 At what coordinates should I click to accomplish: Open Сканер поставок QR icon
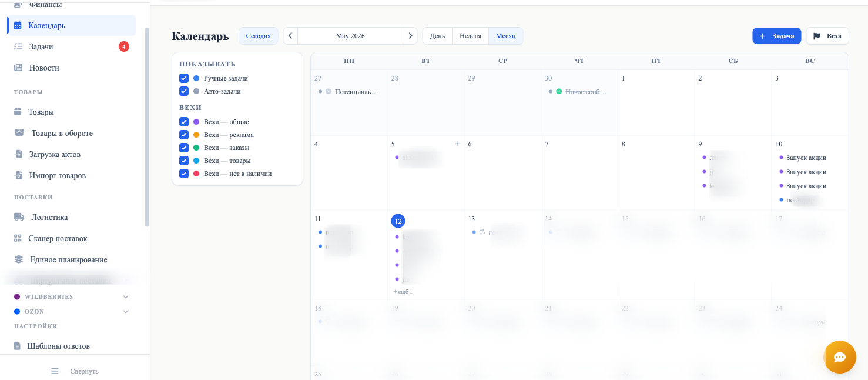(18, 238)
